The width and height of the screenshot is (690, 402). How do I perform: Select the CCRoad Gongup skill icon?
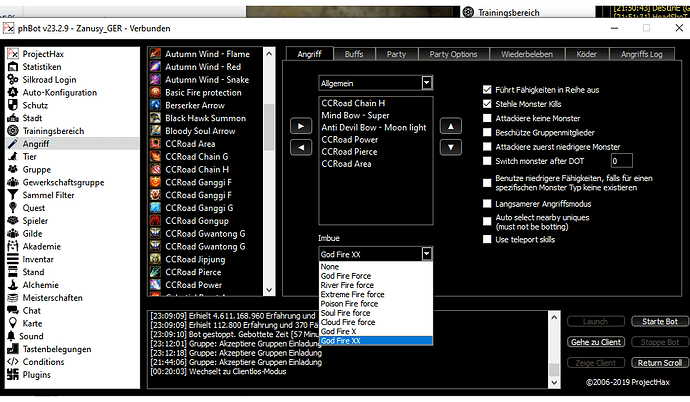[155, 220]
